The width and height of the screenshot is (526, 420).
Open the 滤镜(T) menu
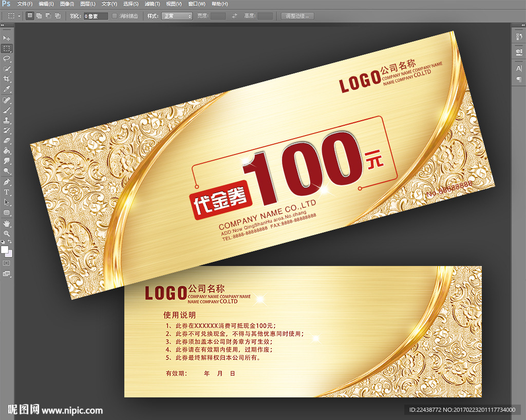152,4
